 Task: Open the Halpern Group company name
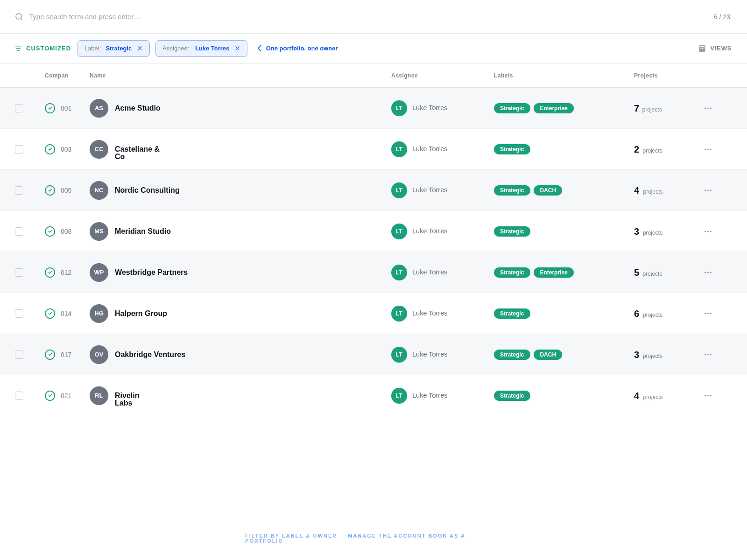[141, 314]
